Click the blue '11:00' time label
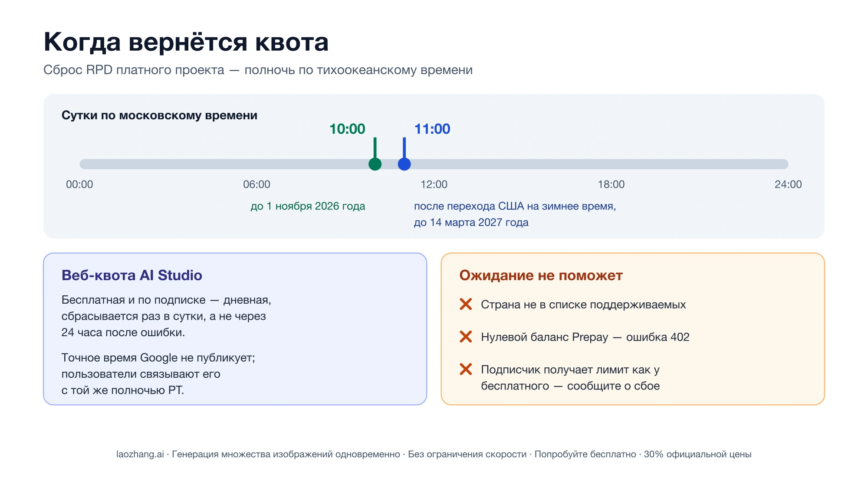This screenshot has height=488, width=868. point(432,129)
